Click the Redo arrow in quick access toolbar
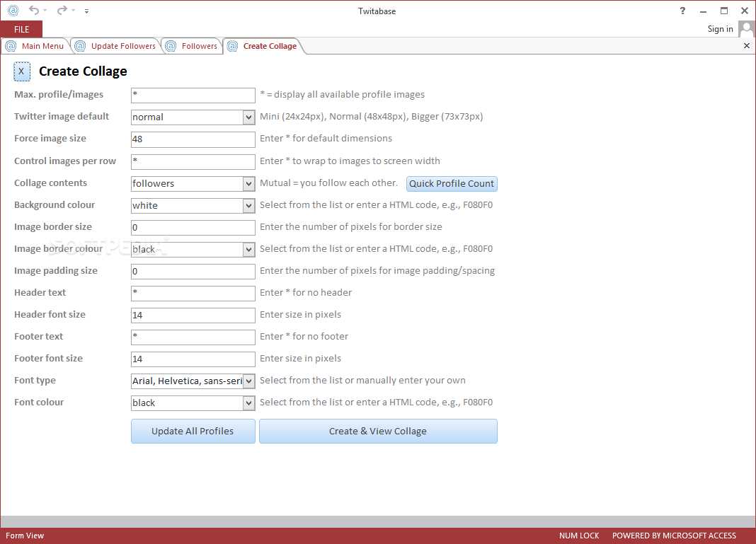Screen dimensions: 756x544 [62, 10]
